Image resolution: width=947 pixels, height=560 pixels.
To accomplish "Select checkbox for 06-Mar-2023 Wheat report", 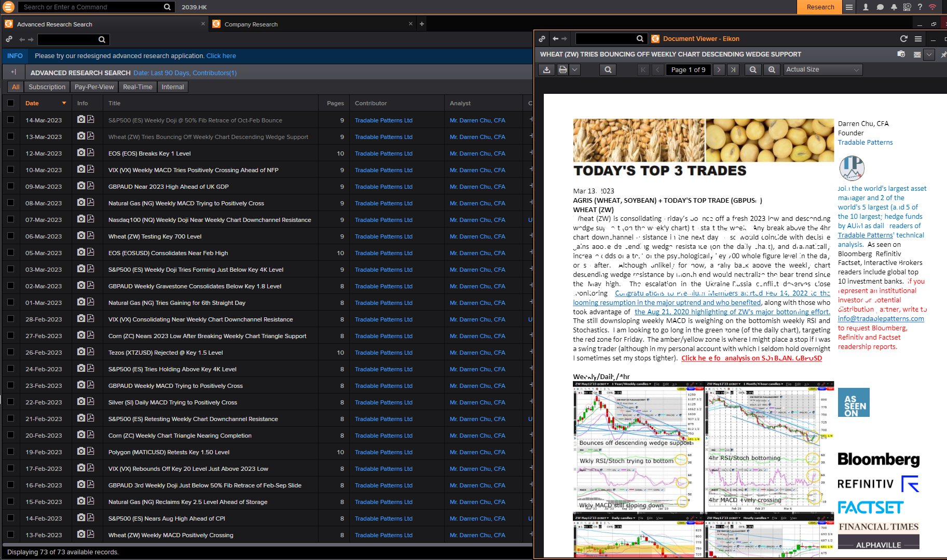I will [11, 236].
